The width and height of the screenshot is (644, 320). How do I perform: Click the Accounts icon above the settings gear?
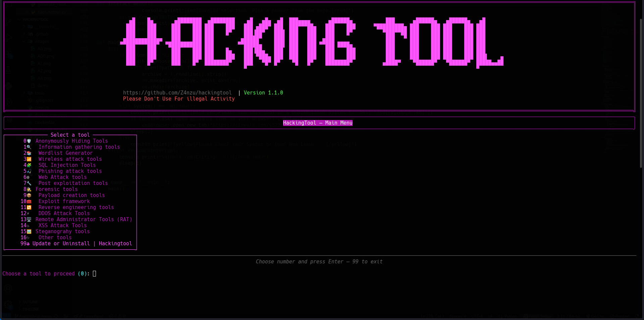click(8, 288)
